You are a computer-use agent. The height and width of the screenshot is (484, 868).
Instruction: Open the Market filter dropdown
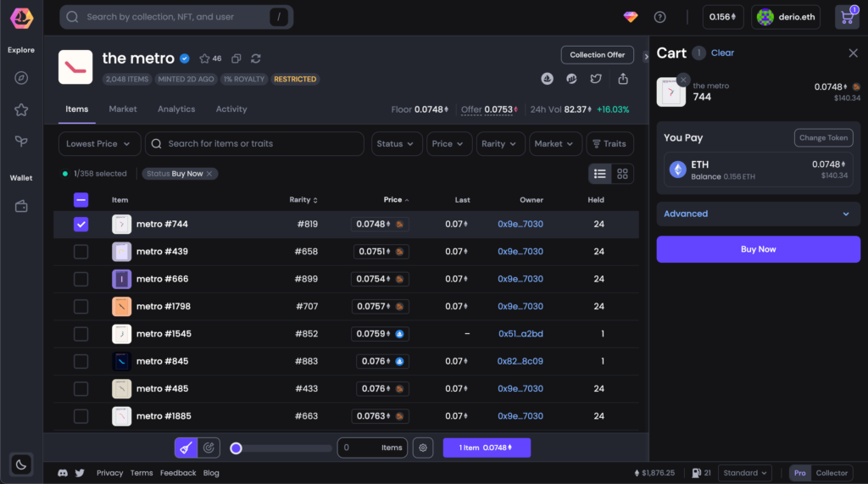554,144
